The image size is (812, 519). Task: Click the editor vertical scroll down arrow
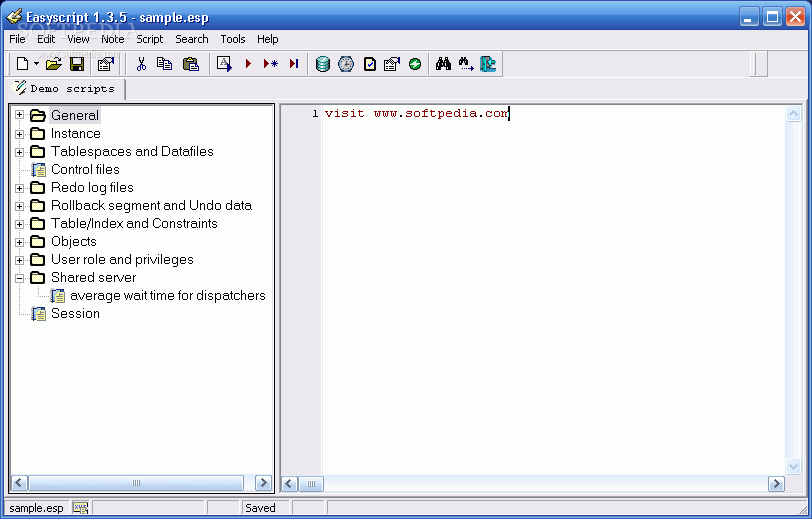(x=793, y=466)
